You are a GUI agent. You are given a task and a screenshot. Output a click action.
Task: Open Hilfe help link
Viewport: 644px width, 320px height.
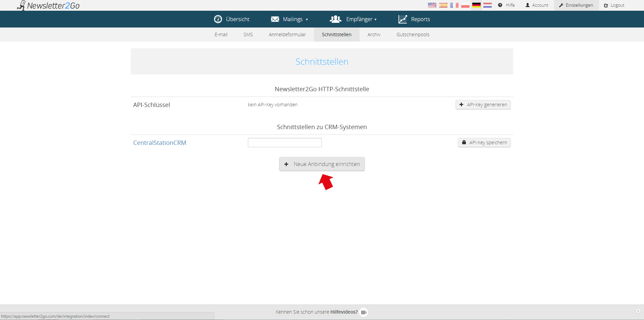pyautogui.click(x=506, y=5)
